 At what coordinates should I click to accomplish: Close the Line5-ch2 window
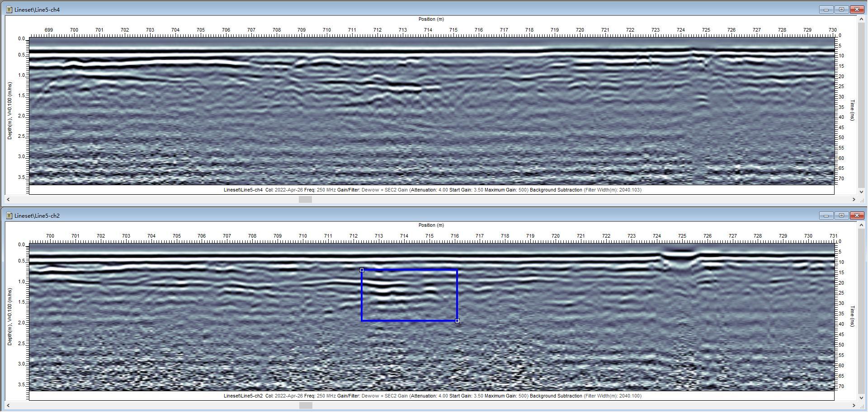[x=857, y=215]
